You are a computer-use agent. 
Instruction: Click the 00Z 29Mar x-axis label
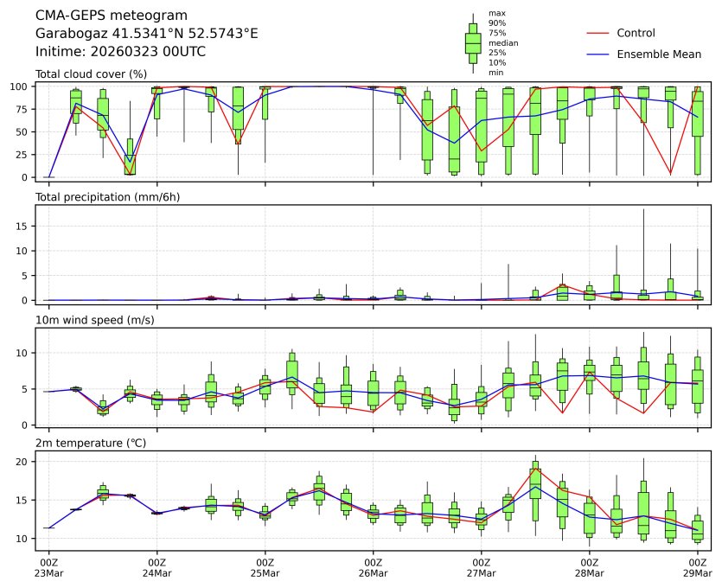(x=697, y=567)
